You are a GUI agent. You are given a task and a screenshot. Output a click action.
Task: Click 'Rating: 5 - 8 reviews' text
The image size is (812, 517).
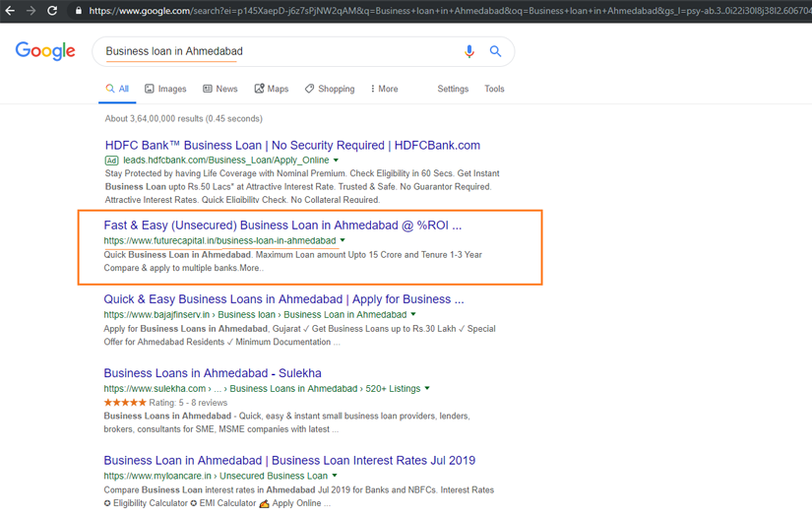[188, 403]
